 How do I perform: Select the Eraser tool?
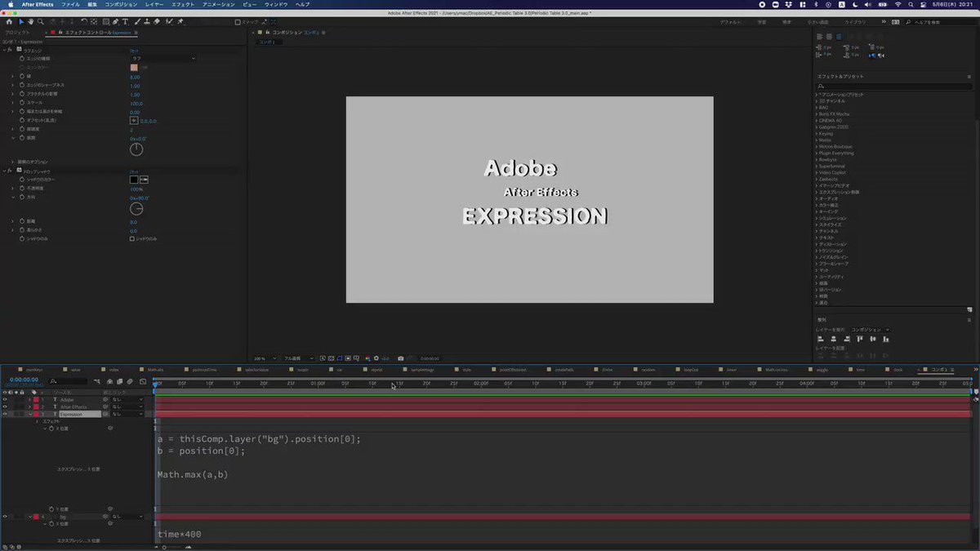point(155,21)
